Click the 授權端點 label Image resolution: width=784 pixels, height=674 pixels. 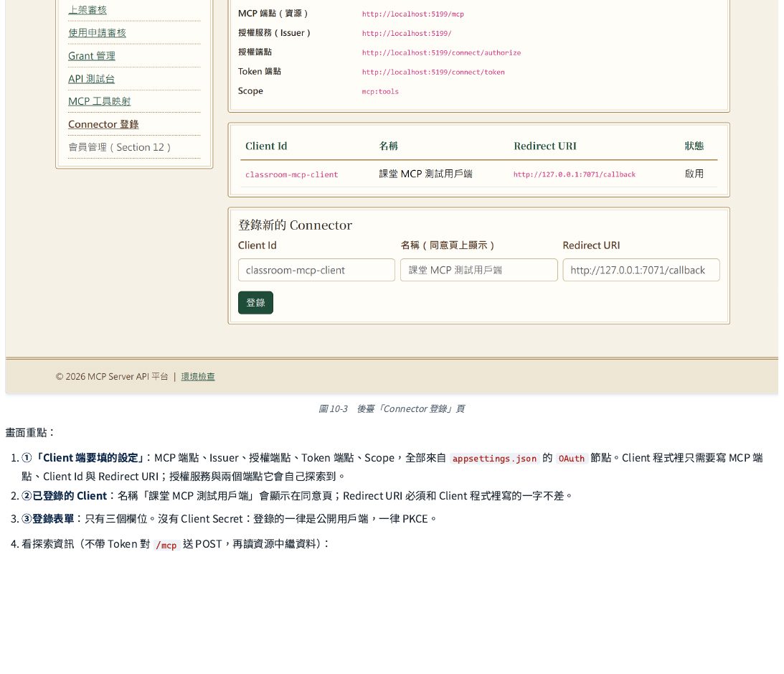(255, 52)
